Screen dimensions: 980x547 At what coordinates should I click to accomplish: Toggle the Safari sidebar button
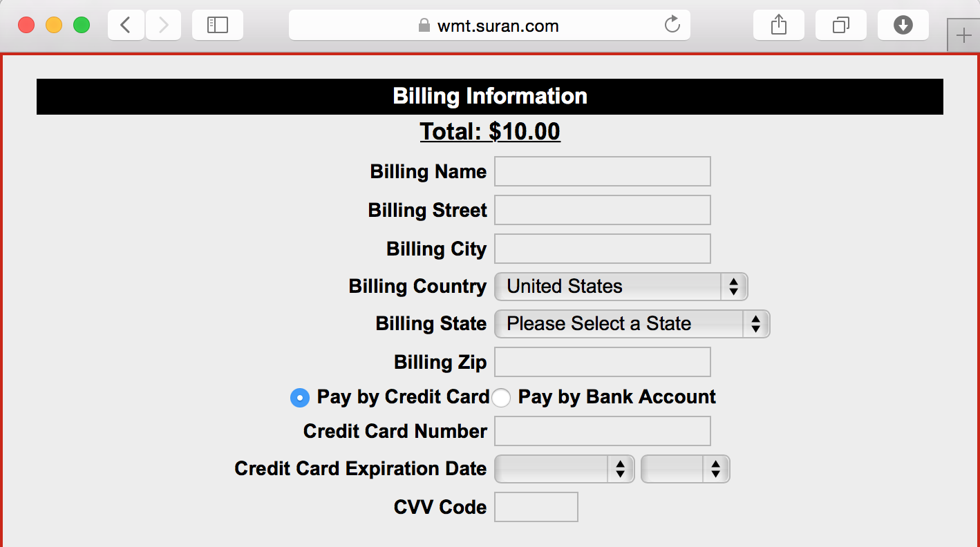(x=217, y=26)
